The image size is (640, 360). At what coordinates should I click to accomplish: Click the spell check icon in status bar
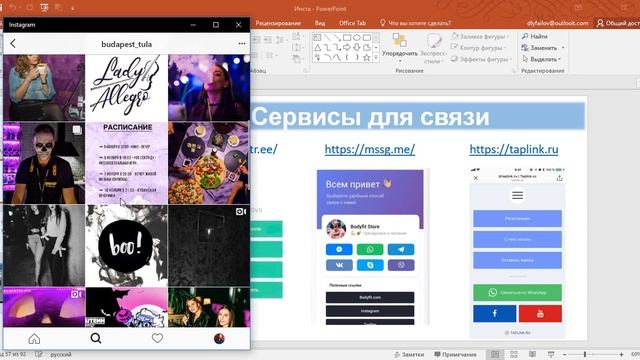(x=39, y=354)
